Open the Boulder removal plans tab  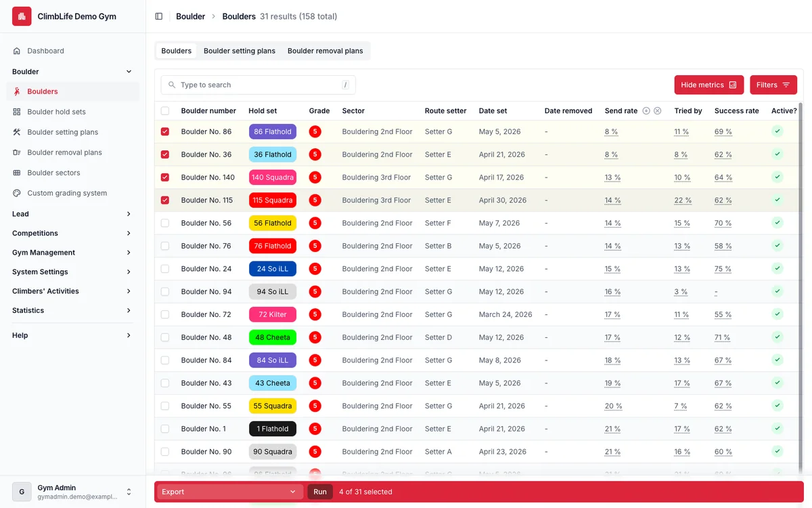325,51
